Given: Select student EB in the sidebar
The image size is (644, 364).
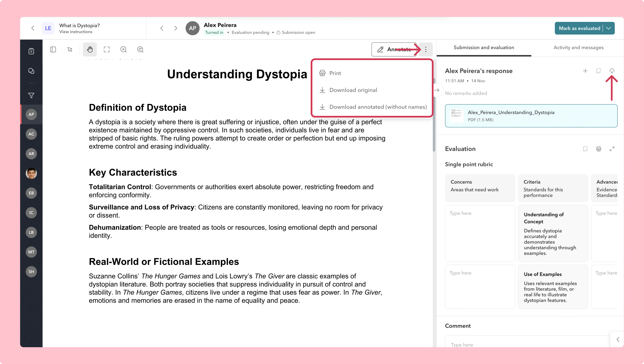Looking at the screenshot, I should (x=31, y=193).
